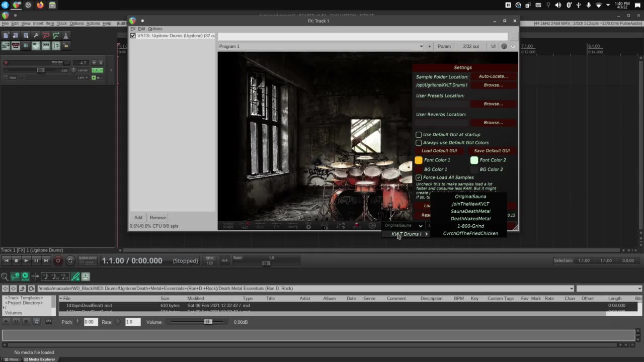Open the drum pads grid view in Ugritone
The height and width of the screenshot is (362, 644).
228,226
